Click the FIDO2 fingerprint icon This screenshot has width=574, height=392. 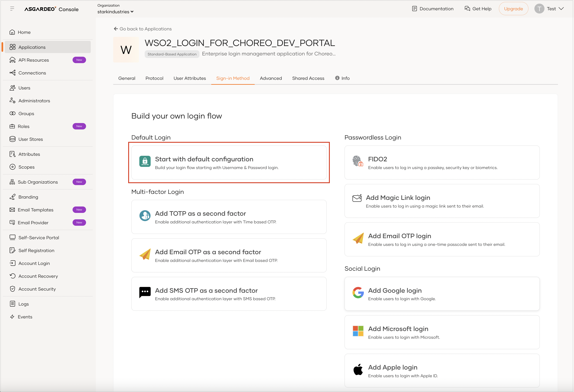click(357, 161)
